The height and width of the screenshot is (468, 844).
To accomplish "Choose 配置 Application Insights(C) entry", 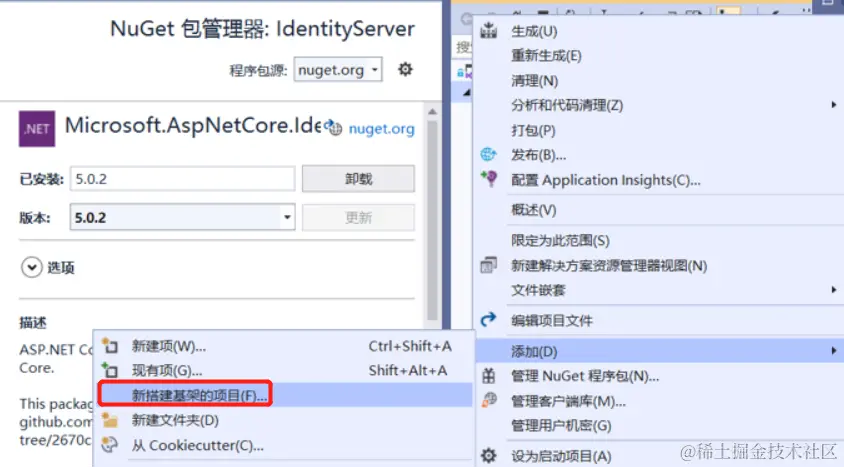I will pos(659,180).
